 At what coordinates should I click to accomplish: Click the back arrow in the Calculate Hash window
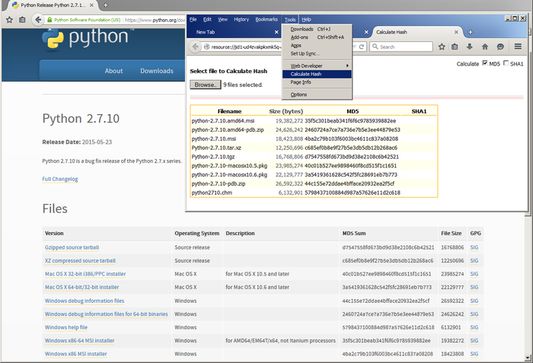195,47
